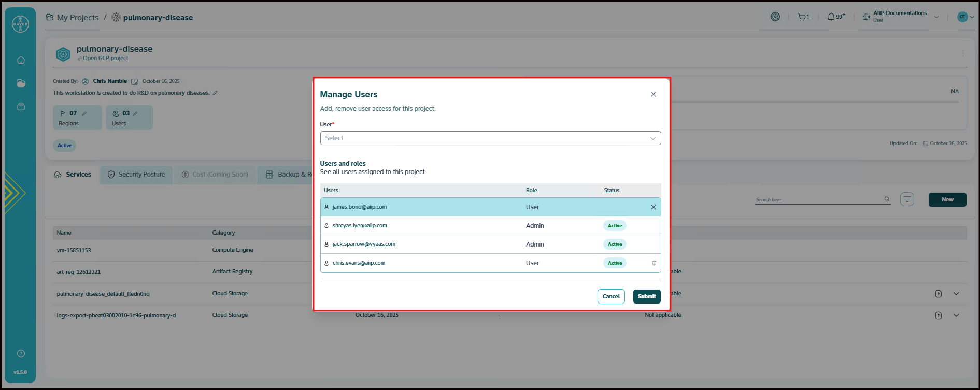
Task: Click the Search here input field
Action: (819, 199)
